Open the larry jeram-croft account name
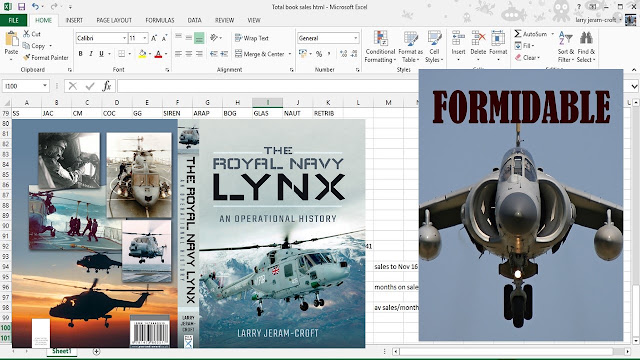640x360 pixels. coord(596,20)
